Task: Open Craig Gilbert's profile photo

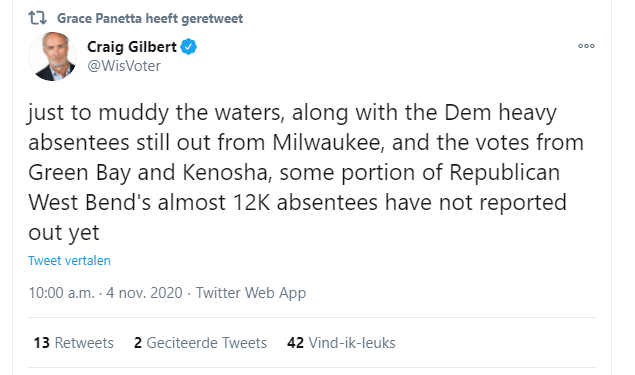Action: pyautogui.click(x=52, y=56)
